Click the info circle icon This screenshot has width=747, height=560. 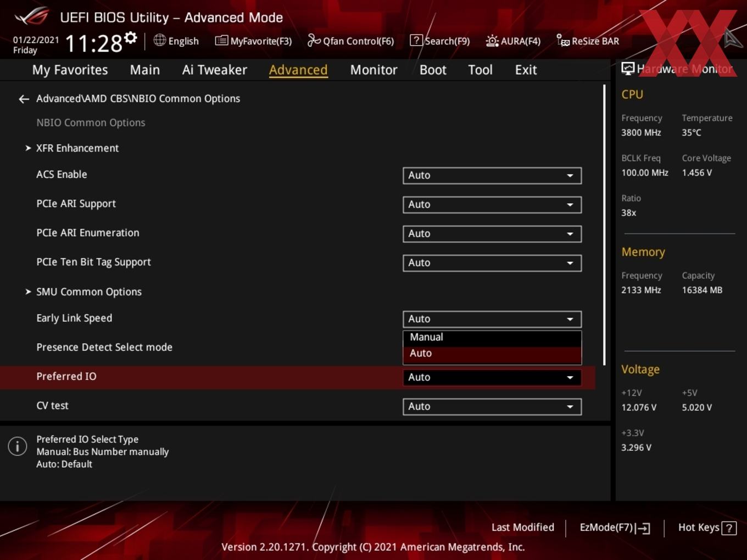(18, 446)
